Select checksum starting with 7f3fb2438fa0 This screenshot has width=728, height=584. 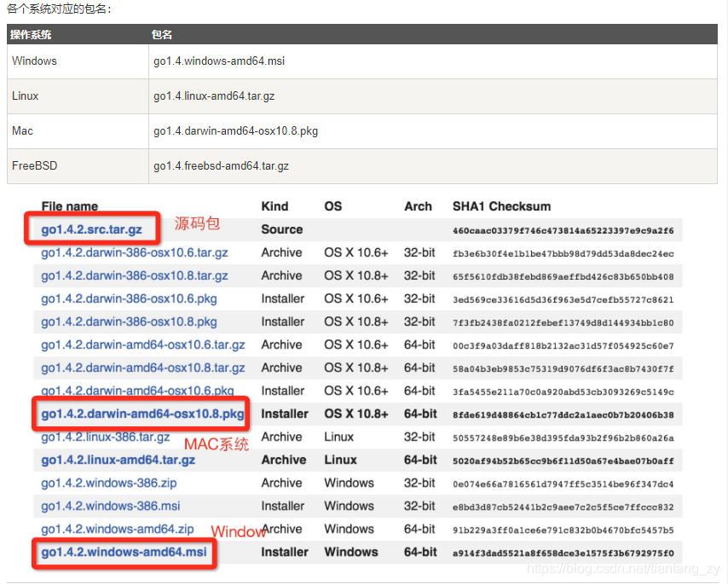pyautogui.click(x=563, y=322)
